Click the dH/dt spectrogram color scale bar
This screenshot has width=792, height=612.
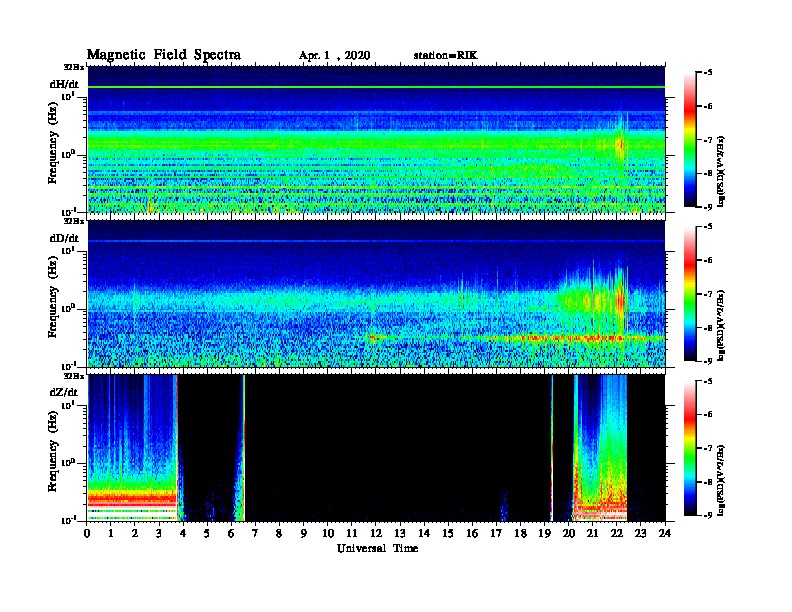(x=689, y=140)
